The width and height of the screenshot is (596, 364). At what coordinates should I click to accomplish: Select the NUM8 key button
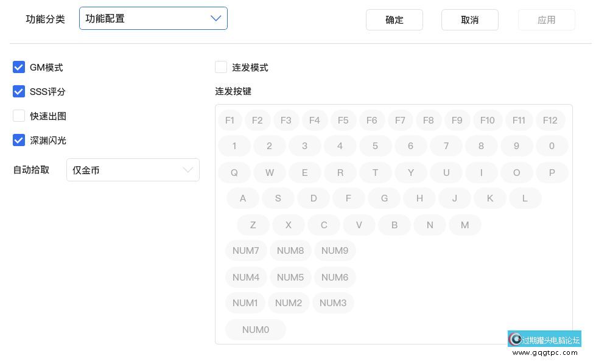(x=290, y=251)
